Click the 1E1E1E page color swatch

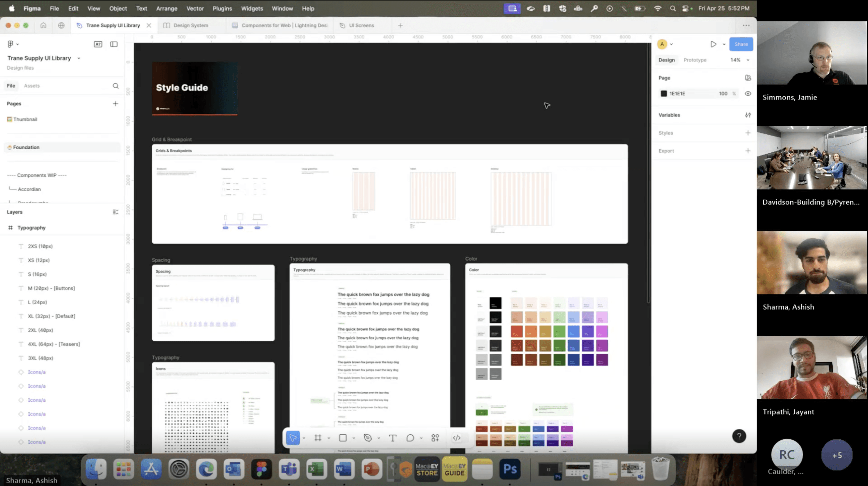coord(664,94)
